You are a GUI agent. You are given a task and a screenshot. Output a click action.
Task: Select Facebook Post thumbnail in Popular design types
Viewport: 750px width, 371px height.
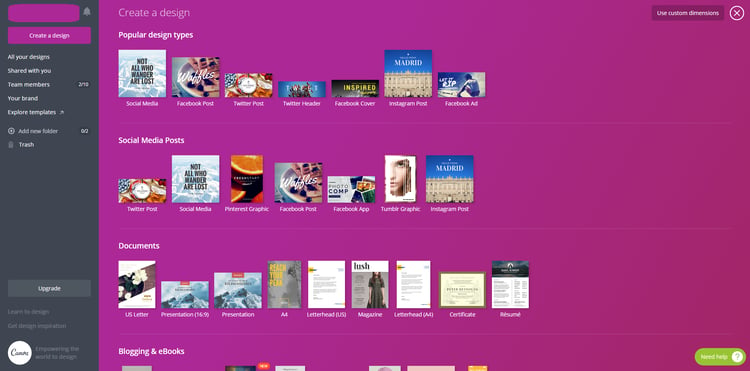pos(196,77)
